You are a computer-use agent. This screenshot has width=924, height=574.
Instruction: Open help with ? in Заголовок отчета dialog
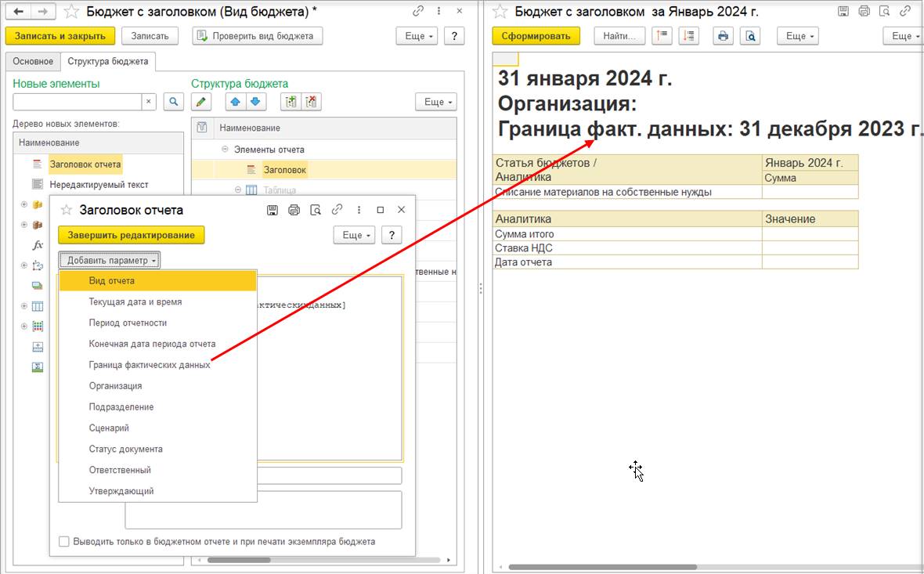(392, 235)
